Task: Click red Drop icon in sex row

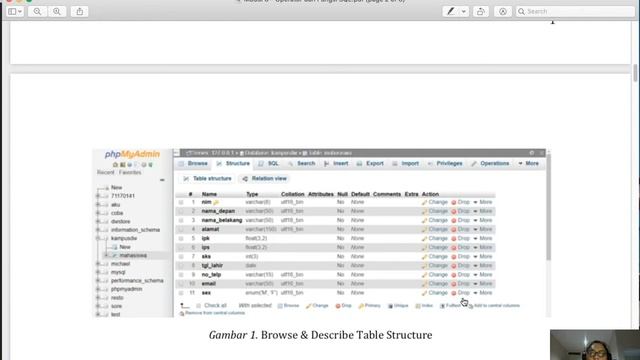Action: coord(453,293)
